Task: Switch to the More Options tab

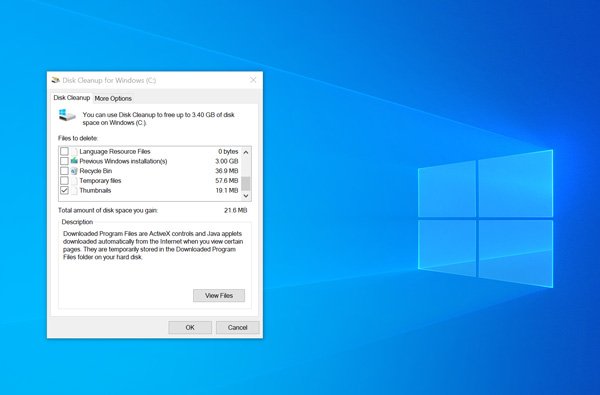Action: coord(113,98)
